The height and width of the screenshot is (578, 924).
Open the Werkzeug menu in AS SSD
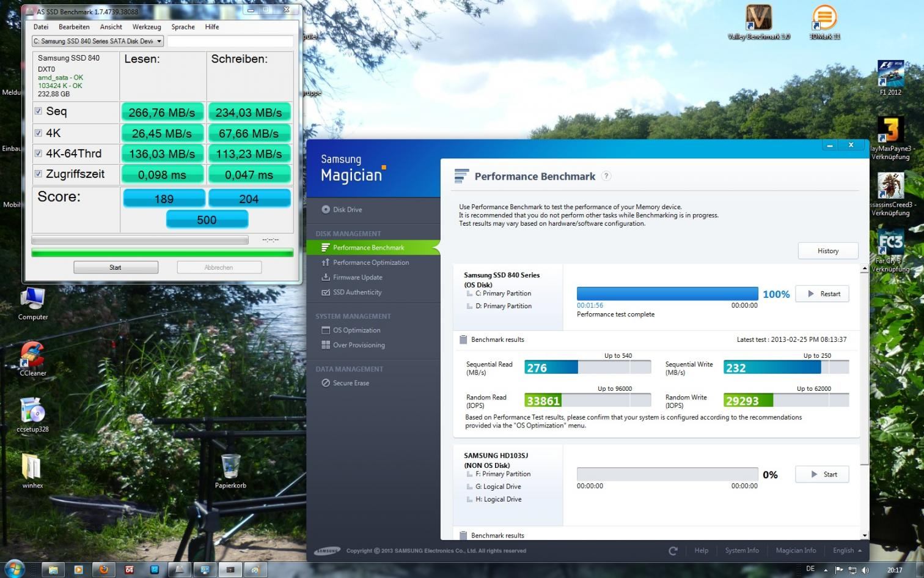[147, 27]
